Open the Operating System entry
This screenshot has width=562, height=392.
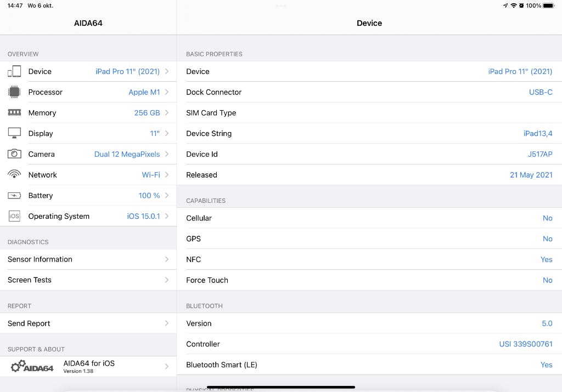[x=88, y=216]
